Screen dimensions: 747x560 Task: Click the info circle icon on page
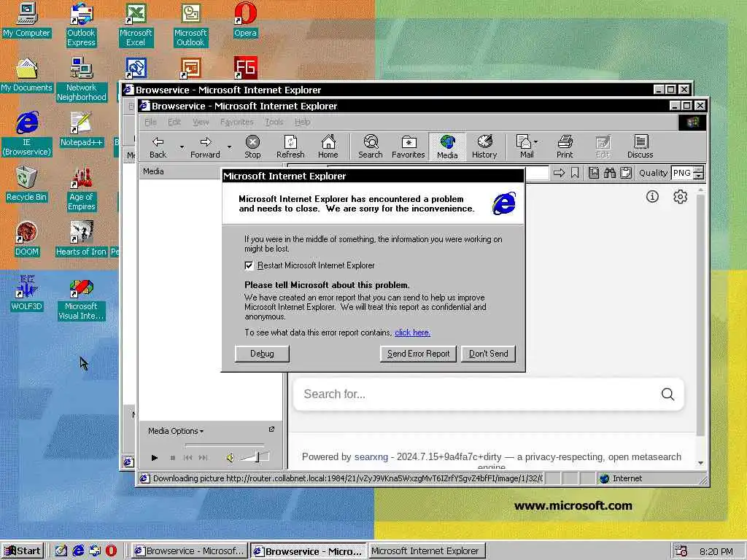(x=652, y=196)
